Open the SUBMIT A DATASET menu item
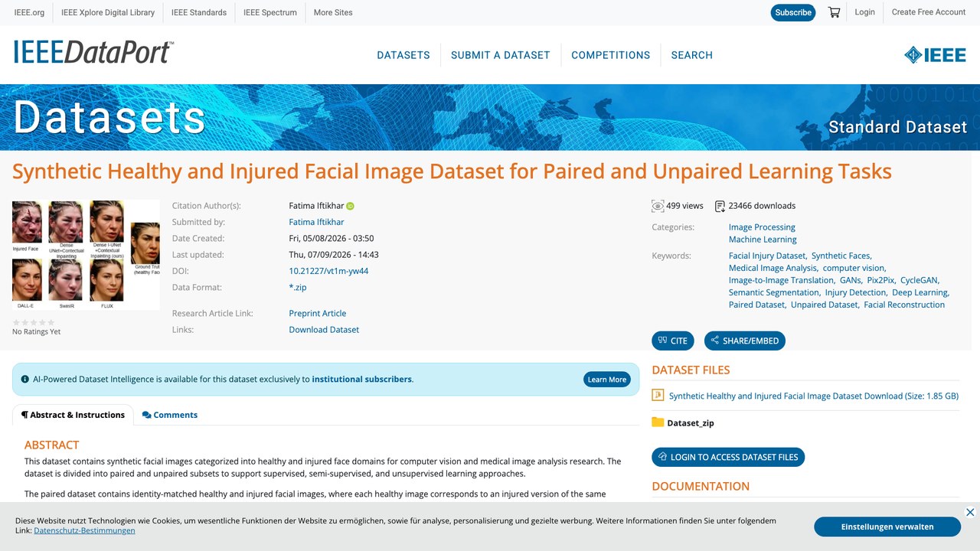980x551 pixels. (501, 55)
